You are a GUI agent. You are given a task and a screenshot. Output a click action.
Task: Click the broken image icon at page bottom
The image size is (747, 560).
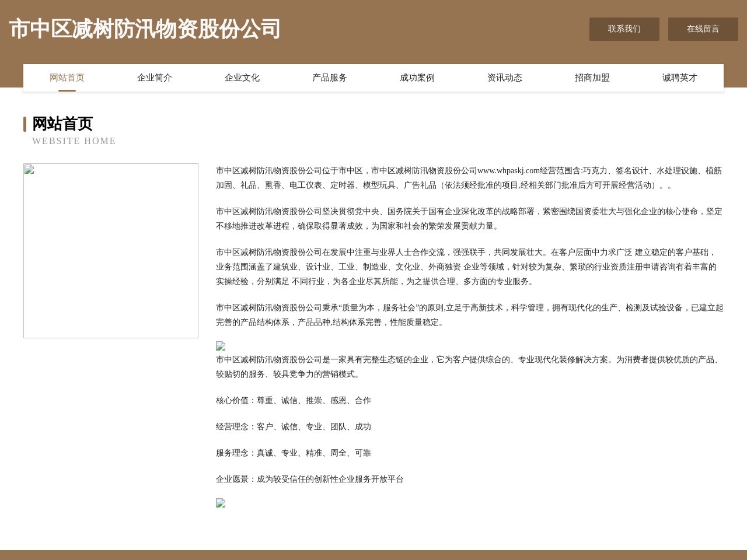(220, 503)
